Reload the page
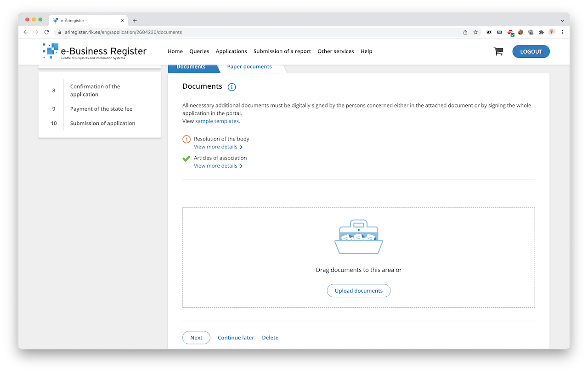Screen dimensions: 588x373 46,32
